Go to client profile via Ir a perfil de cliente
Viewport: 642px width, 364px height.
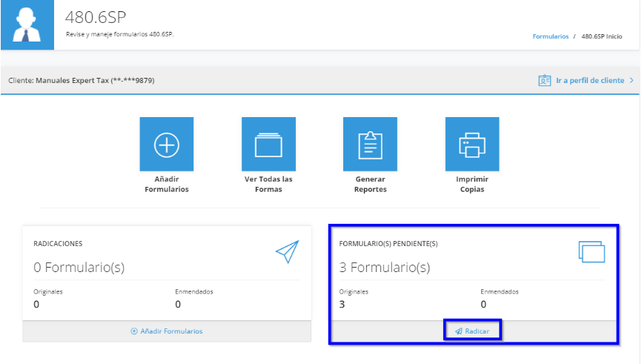pos(589,80)
